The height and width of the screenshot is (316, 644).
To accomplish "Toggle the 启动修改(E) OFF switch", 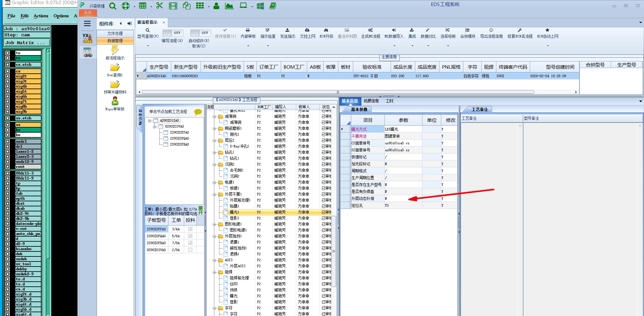I will click(x=200, y=33).
